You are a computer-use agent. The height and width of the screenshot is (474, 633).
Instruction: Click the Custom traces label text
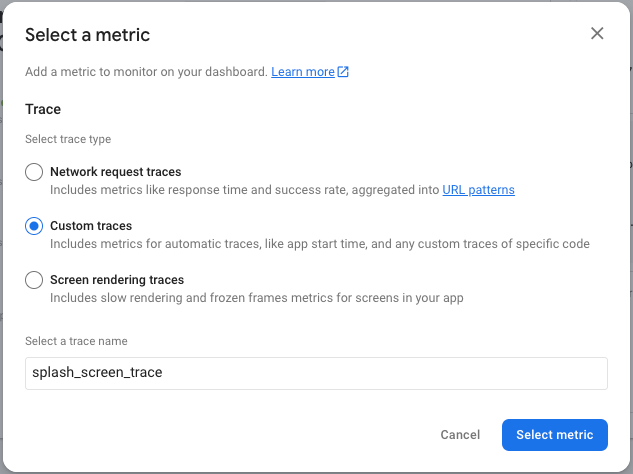(91, 226)
